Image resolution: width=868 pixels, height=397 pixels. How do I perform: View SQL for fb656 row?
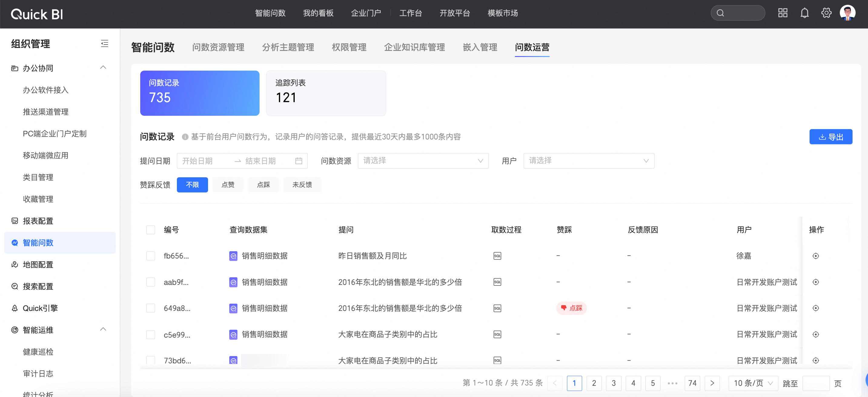[497, 256]
